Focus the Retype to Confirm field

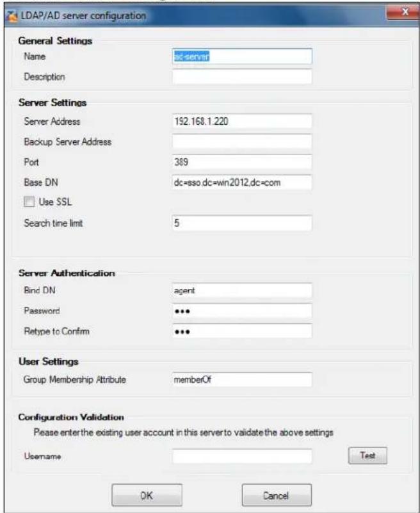pos(242,331)
